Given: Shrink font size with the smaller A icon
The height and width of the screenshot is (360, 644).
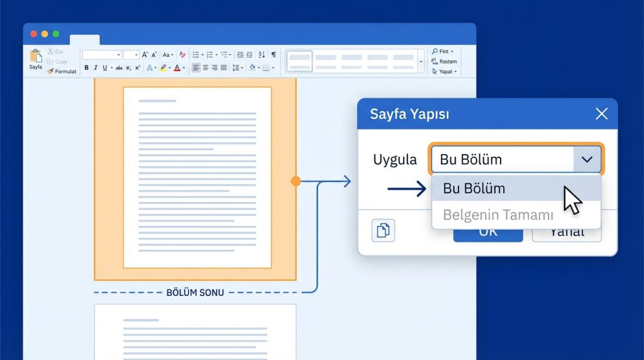Looking at the screenshot, I should [x=154, y=55].
